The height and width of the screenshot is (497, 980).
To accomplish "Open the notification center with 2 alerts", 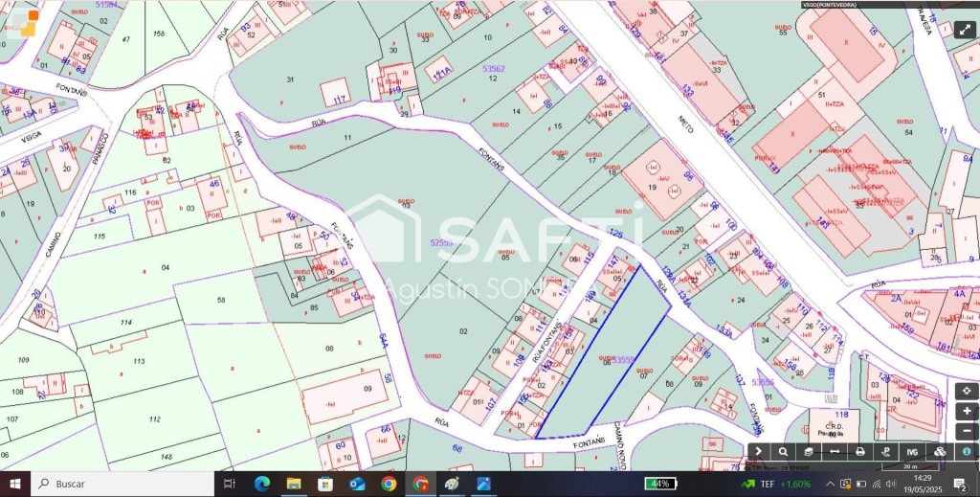I will tap(959, 484).
